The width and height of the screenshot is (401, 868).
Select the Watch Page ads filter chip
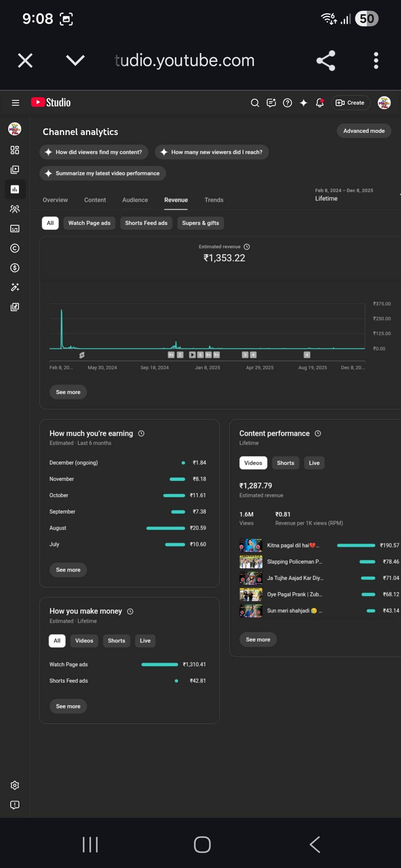[x=89, y=223]
